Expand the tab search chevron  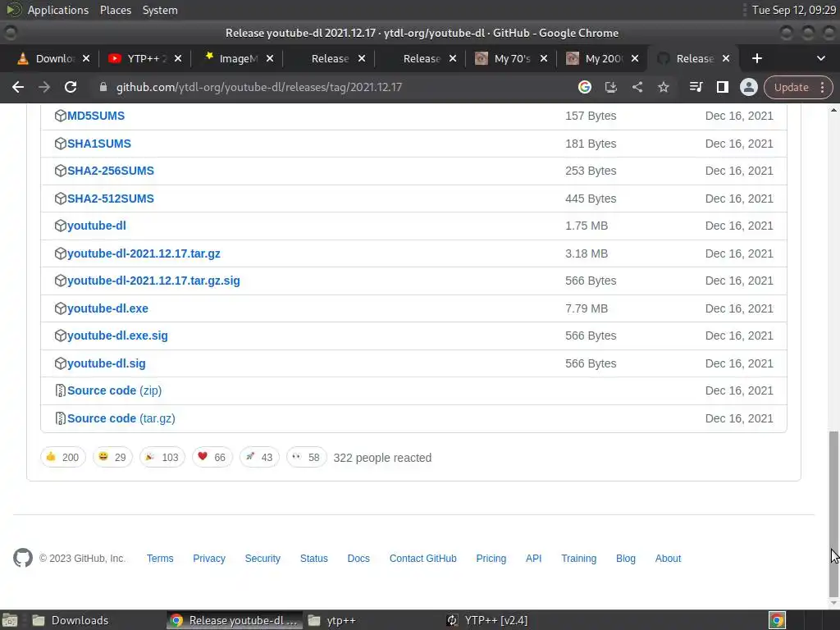pyautogui.click(x=820, y=58)
